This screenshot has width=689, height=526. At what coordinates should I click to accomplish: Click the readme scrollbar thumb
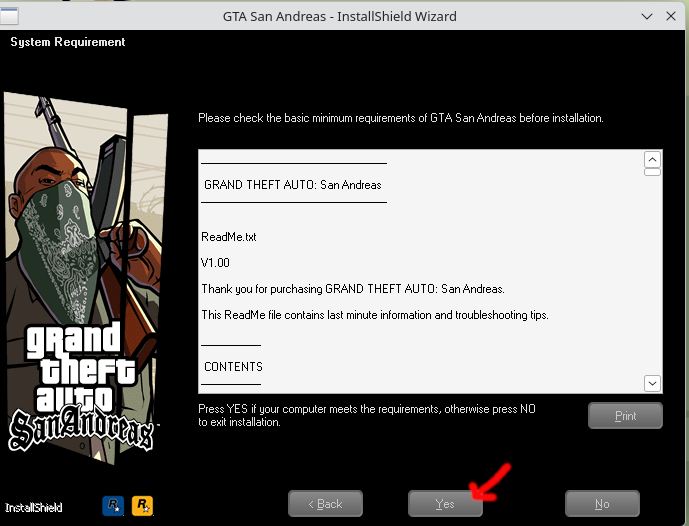coord(652,172)
